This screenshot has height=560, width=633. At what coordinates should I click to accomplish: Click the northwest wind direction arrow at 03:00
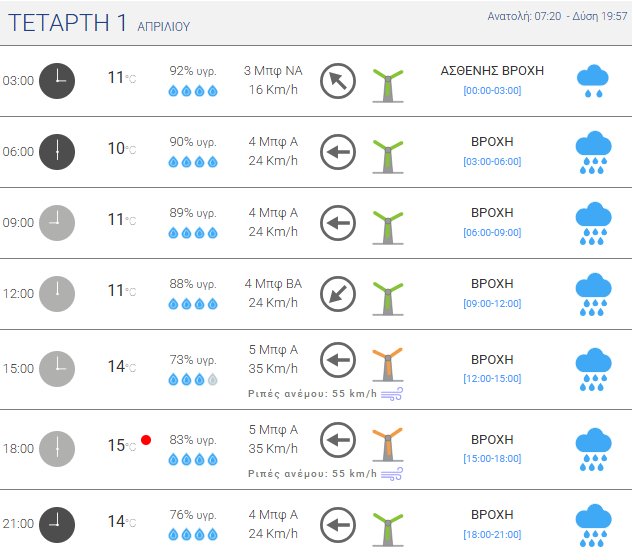coord(338,81)
